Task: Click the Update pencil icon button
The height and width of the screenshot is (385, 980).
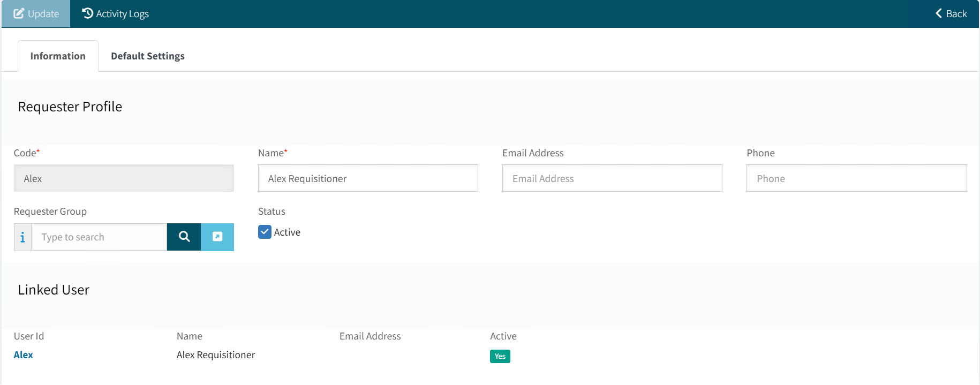Action: (x=36, y=14)
